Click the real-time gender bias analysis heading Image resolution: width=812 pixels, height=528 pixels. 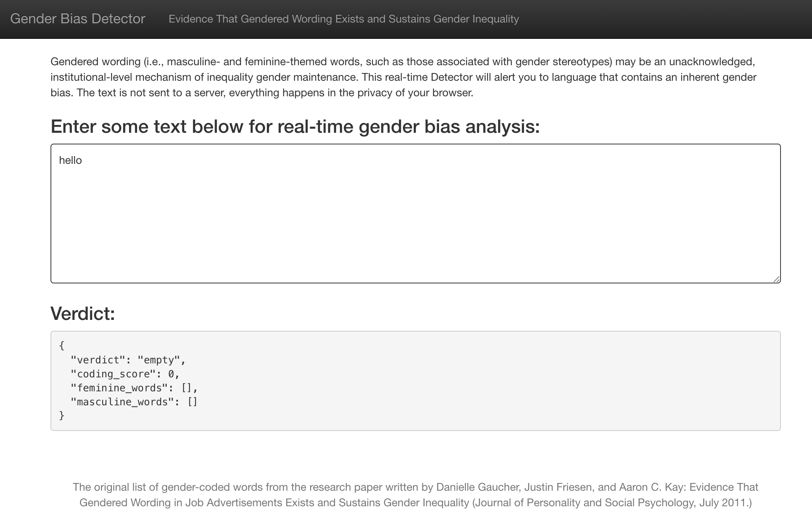click(295, 126)
